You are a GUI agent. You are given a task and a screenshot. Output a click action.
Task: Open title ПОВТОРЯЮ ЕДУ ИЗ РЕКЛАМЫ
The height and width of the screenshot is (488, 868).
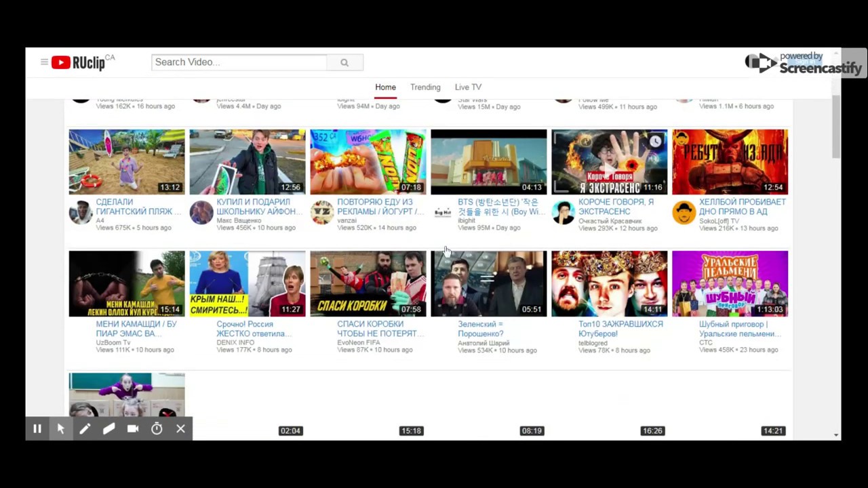(380, 207)
